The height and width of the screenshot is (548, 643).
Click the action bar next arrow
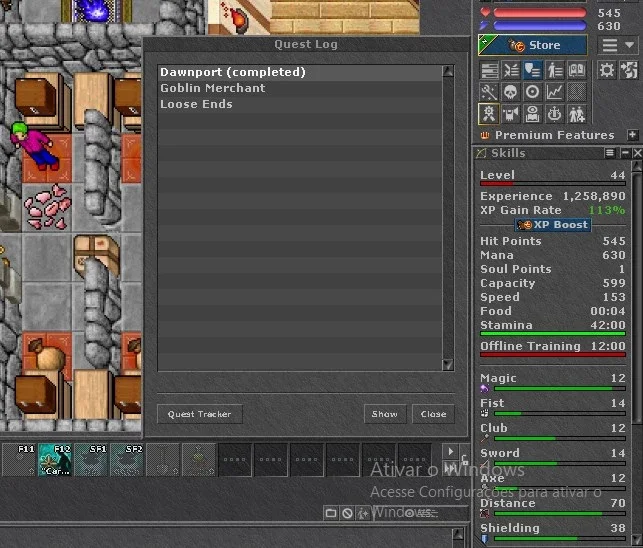(451, 452)
